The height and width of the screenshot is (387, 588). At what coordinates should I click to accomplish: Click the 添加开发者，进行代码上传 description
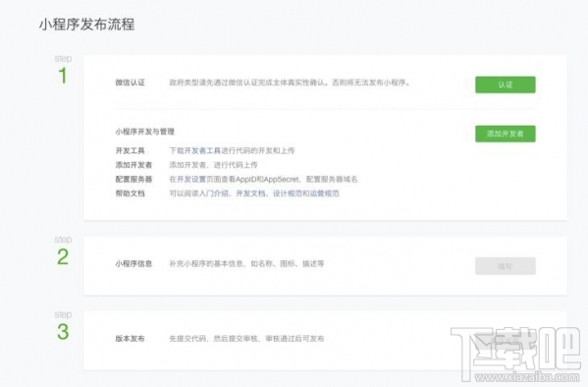click(x=213, y=165)
